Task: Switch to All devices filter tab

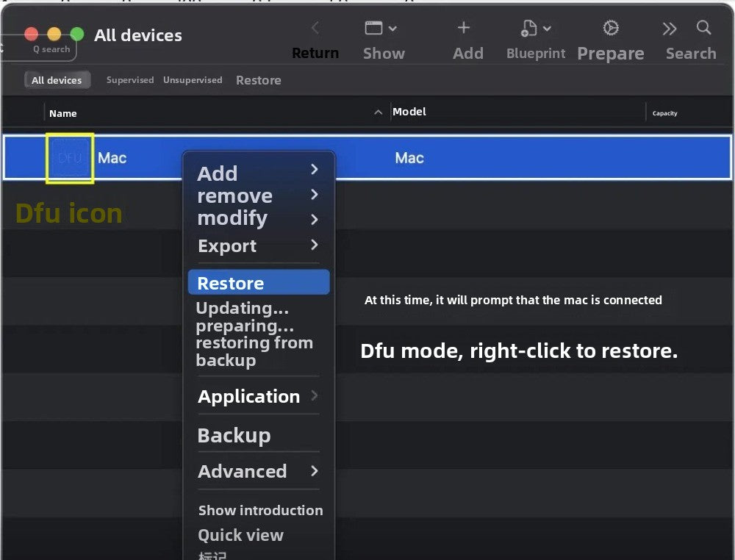Action: pyautogui.click(x=57, y=80)
